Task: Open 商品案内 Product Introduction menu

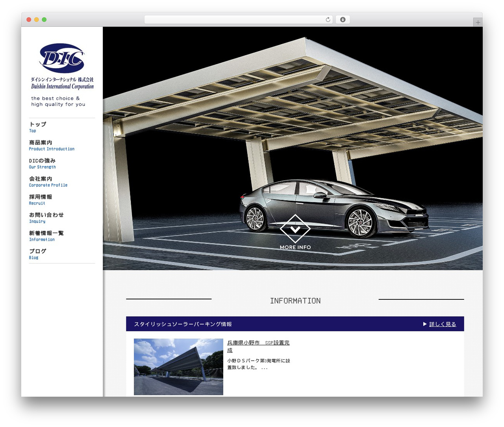Action: click(x=52, y=145)
